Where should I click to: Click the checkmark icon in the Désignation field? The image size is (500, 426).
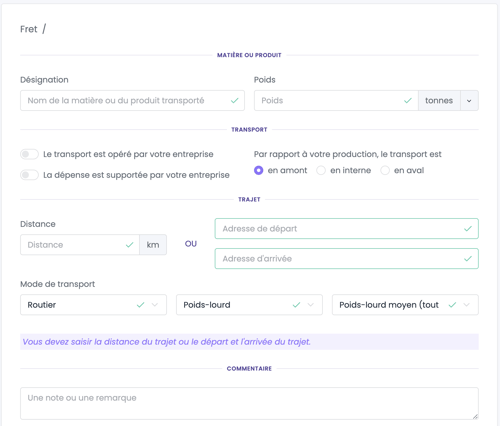[x=235, y=100]
